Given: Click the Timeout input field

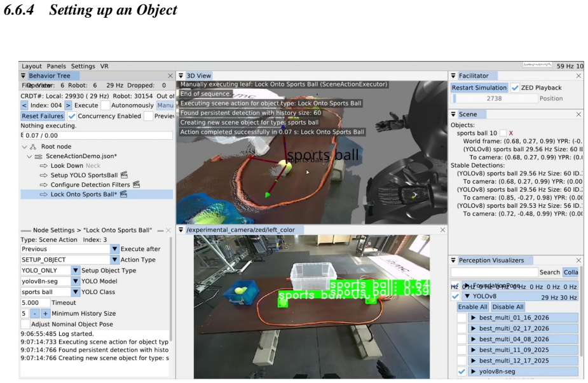Looking at the screenshot, I should (x=35, y=303).
